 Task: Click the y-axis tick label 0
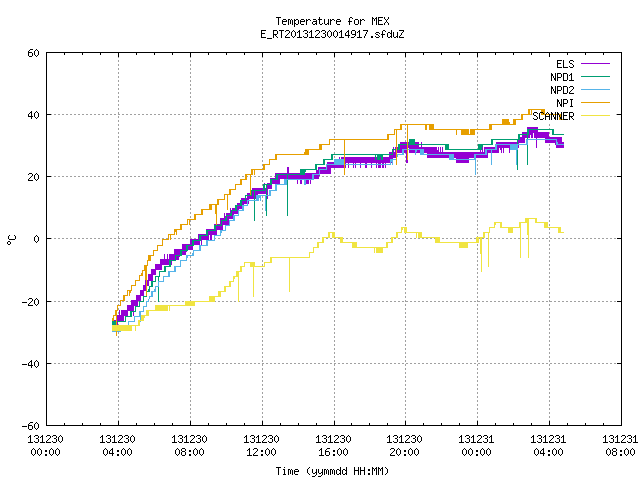click(x=37, y=239)
